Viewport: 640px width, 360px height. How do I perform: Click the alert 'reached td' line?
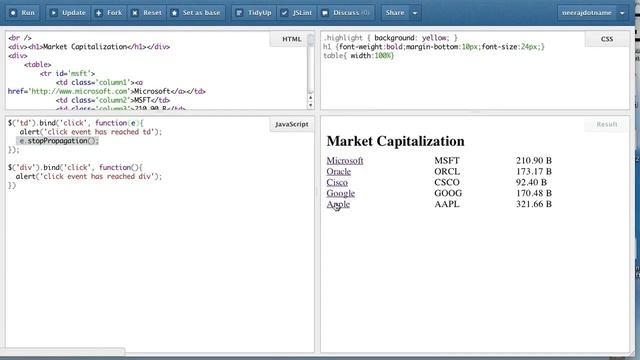[91, 132]
